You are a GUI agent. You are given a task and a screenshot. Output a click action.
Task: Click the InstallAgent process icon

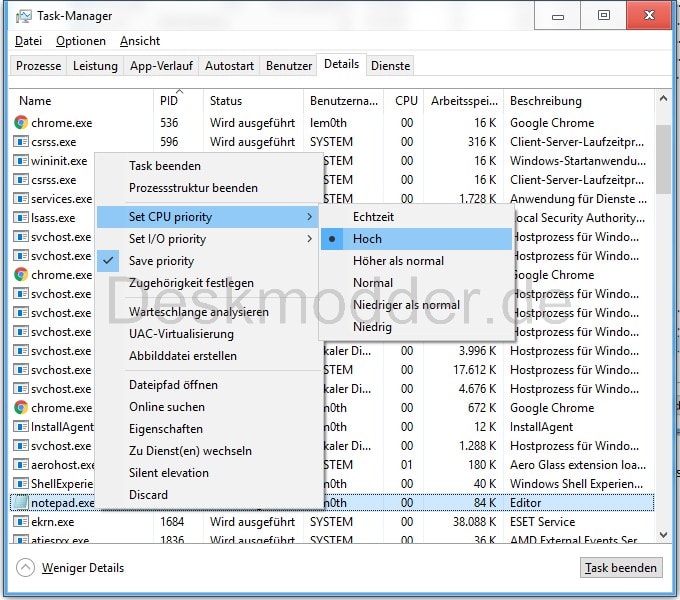(x=21, y=427)
